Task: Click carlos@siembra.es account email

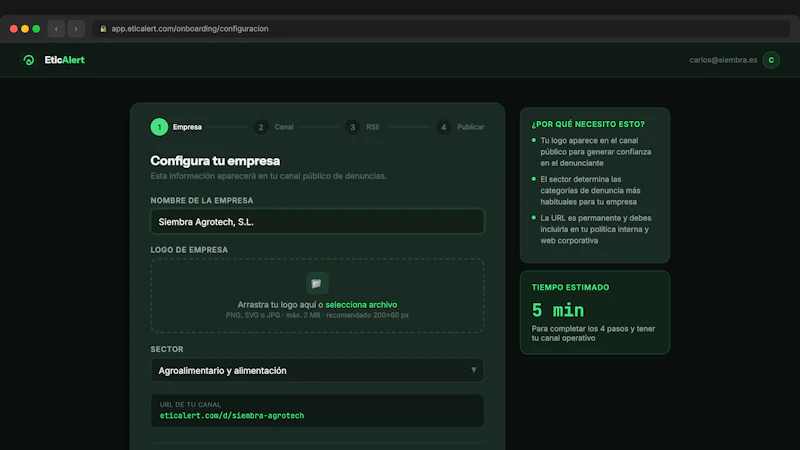Action: pos(723,60)
